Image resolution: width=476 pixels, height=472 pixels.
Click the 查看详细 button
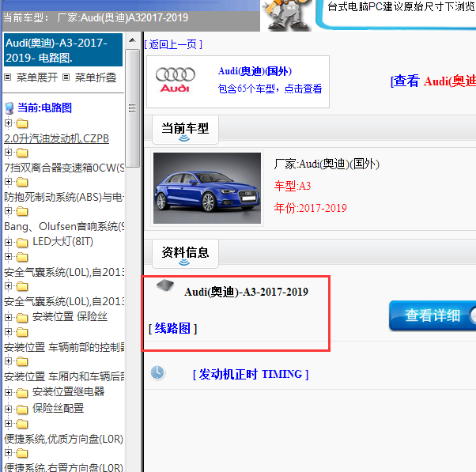click(x=433, y=315)
